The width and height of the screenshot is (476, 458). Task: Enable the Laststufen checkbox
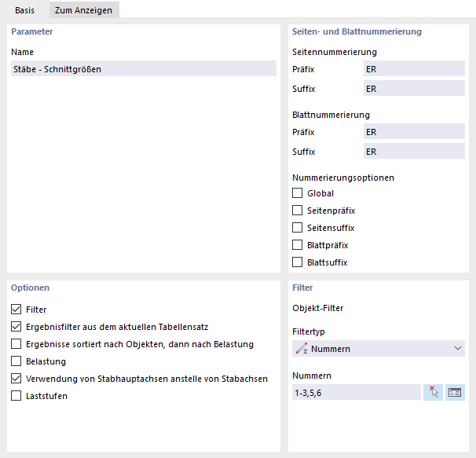click(16, 396)
